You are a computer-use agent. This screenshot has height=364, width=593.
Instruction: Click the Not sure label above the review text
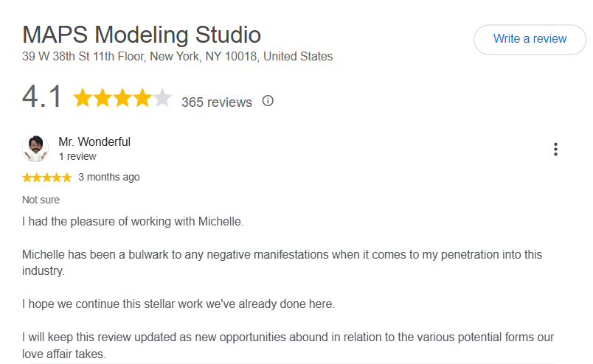pos(41,200)
